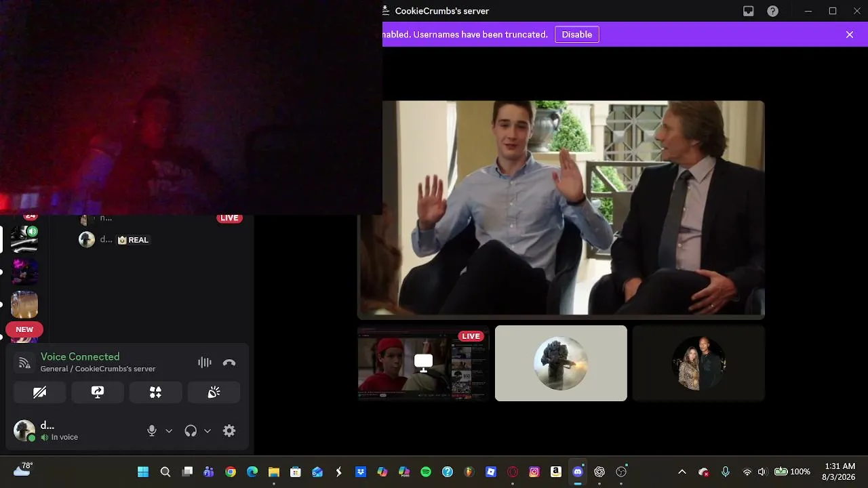Open voice connection details signal icon
Viewport: 868px width, 488px height.
[x=24, y=363]
